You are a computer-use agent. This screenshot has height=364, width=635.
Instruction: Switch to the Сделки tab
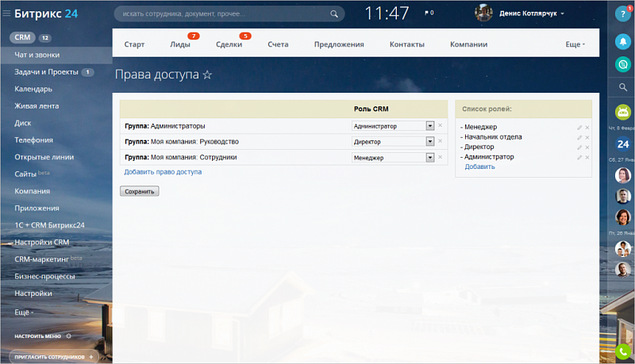(229, 44)
